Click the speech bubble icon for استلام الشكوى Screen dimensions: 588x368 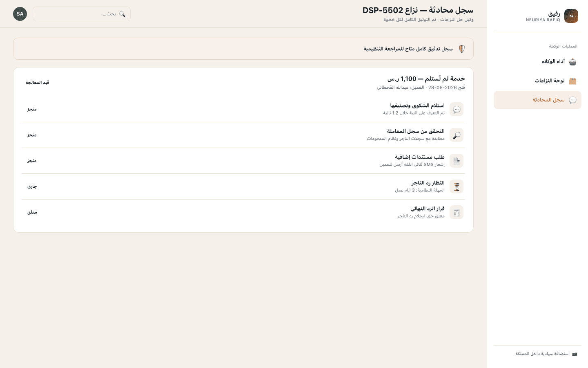point(457,109)
